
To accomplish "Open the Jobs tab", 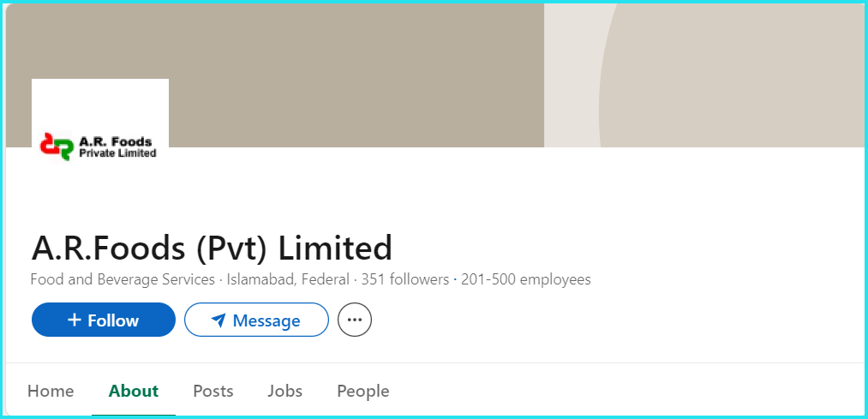I will (x=285, y=392).
